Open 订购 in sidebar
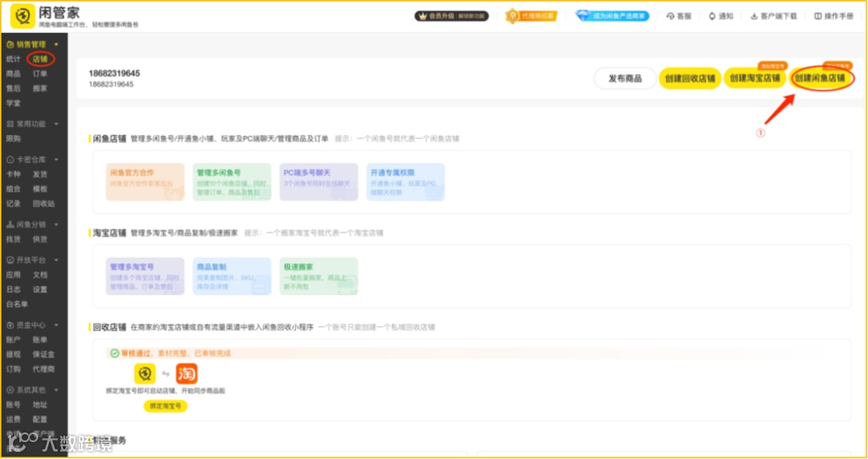The width and height of the screenshot is (868, 459). (x=14, y=369)
